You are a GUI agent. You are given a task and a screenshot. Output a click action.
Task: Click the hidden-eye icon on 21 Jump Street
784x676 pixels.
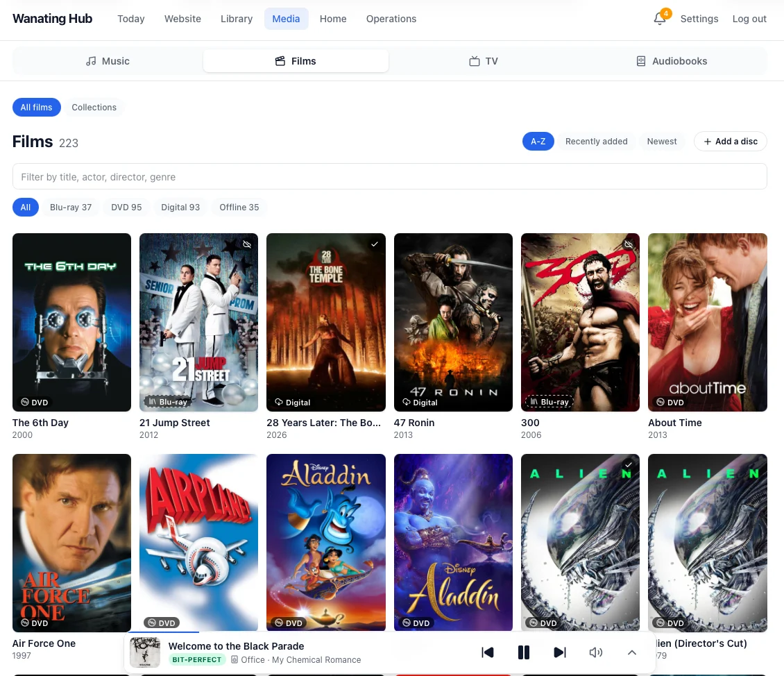point(247,244)
